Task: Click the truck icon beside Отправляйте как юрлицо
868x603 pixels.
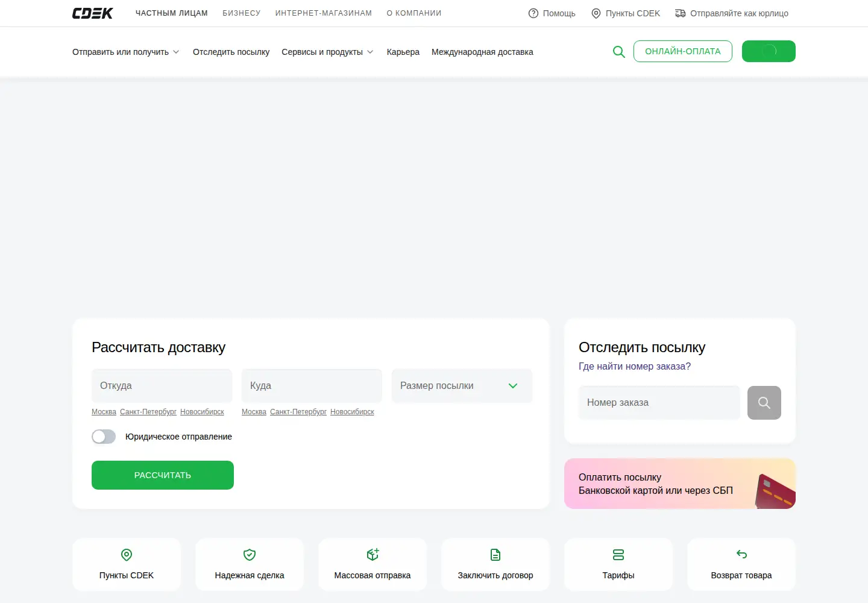Action: [x=681, y=13]
